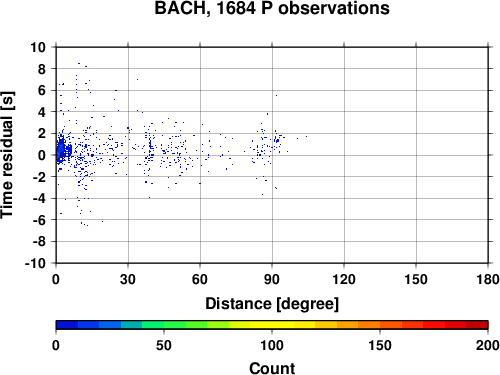Click the y-axis tick label '8'
Image resolution: width=500 pixels, height=375 pixels.
(x=42, y=69)
